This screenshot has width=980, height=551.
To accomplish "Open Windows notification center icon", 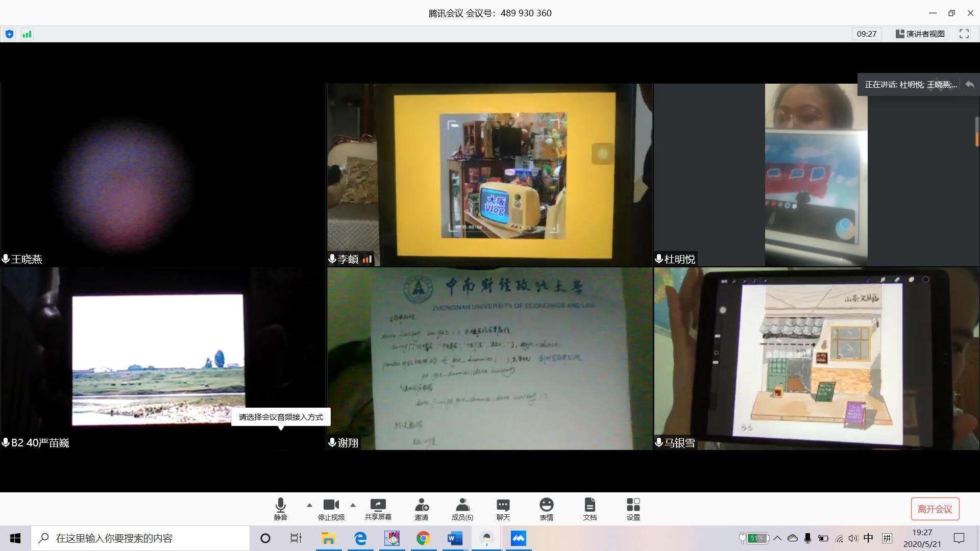I will point(959,538).
